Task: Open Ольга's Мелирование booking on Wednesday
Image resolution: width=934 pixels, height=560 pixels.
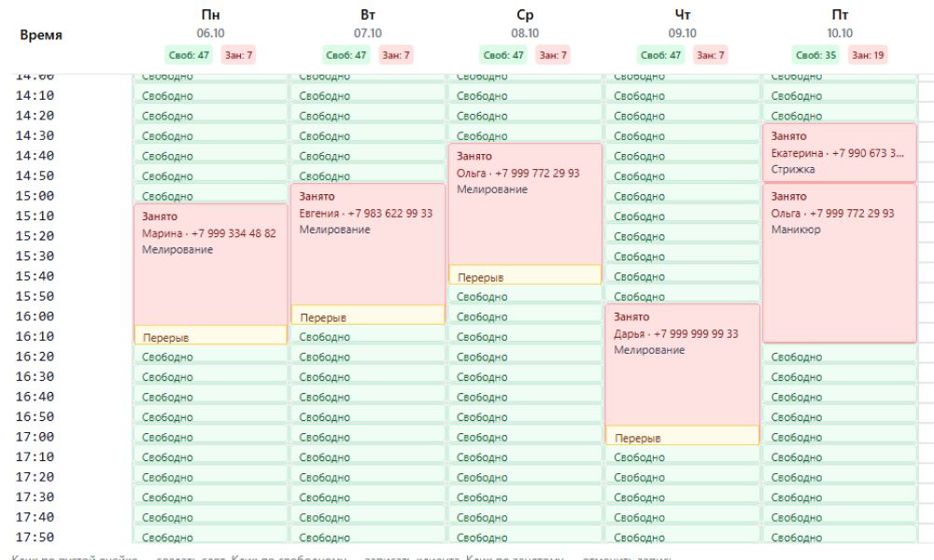Action: (525, 203)
